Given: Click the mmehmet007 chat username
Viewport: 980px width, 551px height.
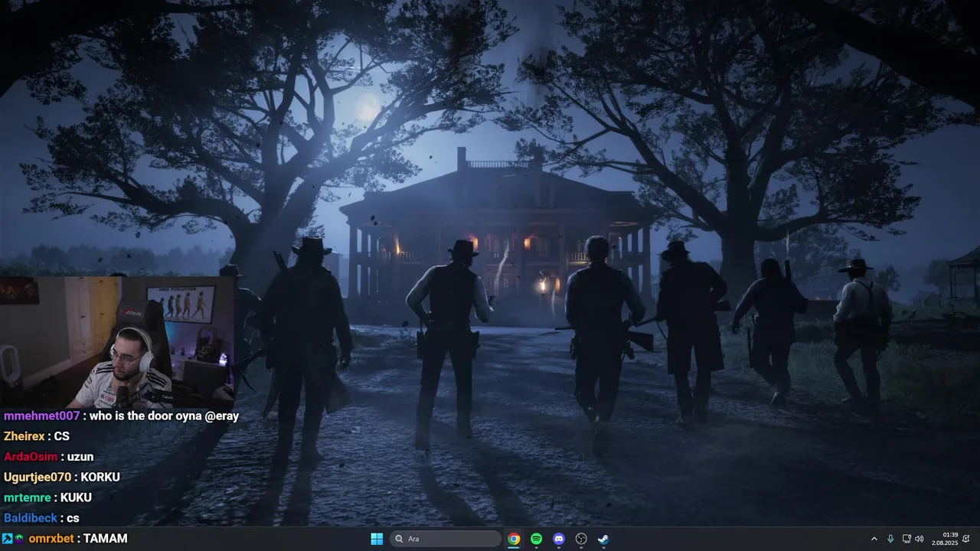Looking at the screenshot, I should point(42,416).
